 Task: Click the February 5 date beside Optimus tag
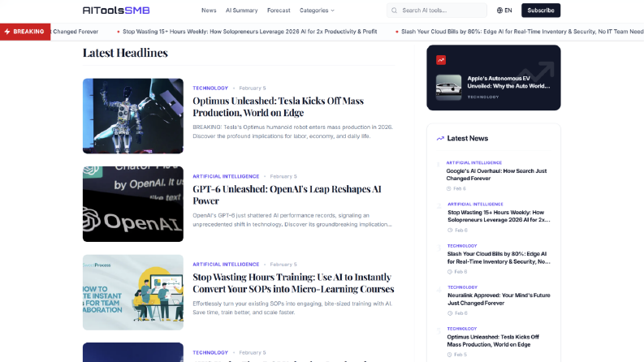click(253, 88)
